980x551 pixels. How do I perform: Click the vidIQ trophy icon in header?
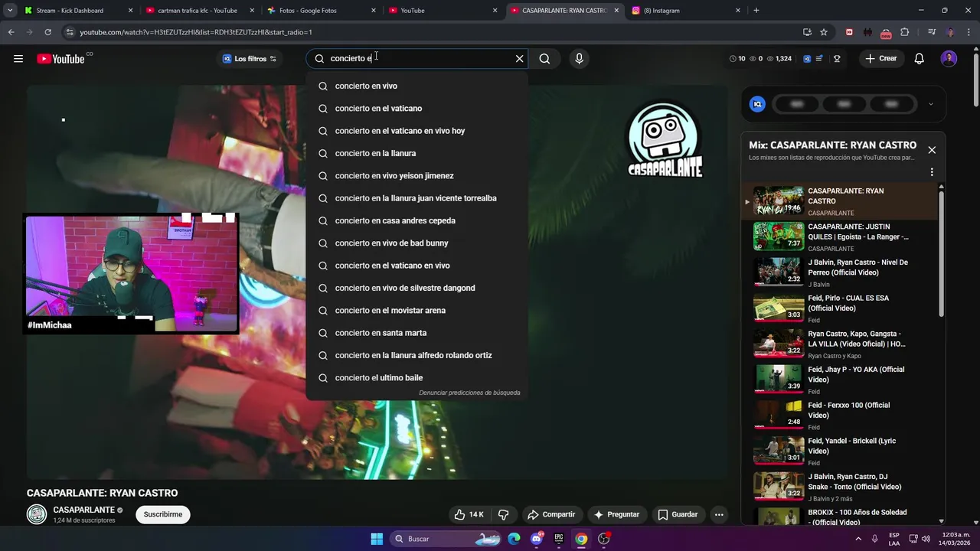click(837, 59)
